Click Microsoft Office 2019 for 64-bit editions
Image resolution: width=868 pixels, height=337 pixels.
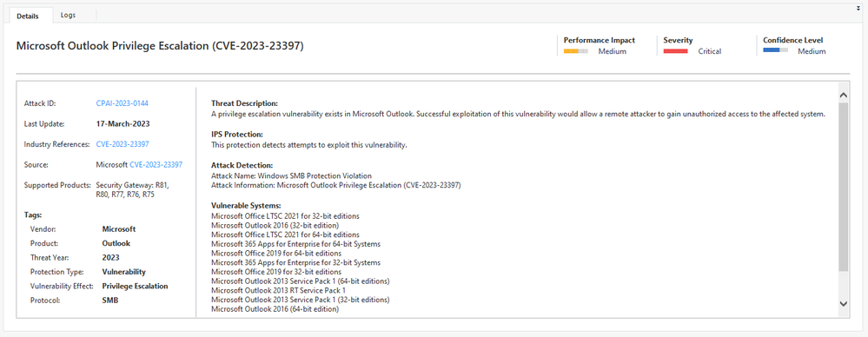pos(276,254)
